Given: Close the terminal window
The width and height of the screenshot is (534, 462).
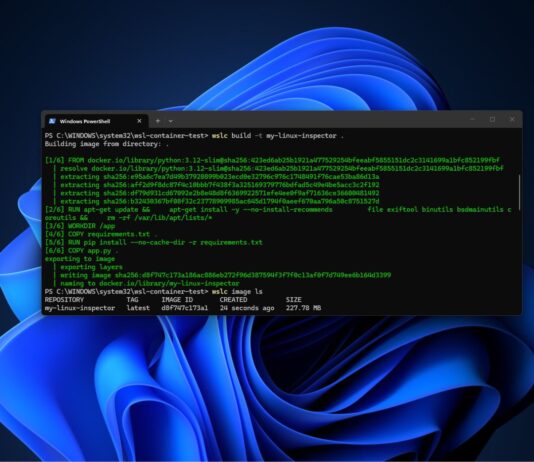Looking at the screenshot, I should pyautogui.click(x=512, y=119).
